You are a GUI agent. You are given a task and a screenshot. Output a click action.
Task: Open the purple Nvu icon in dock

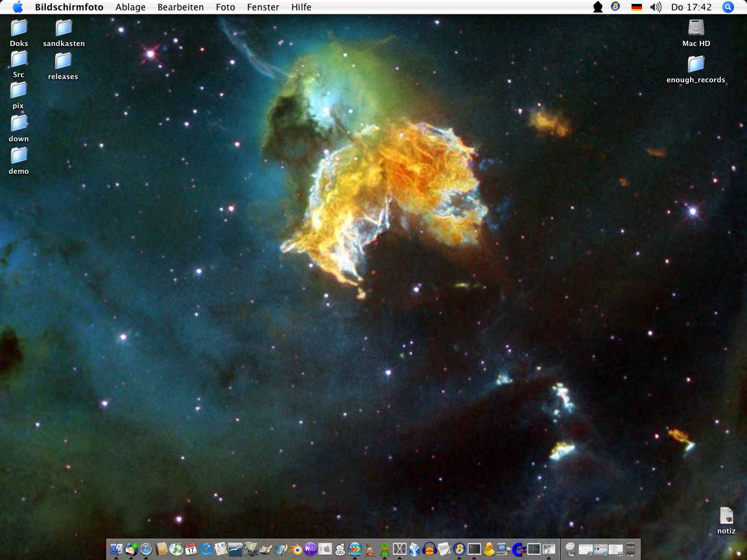click(x=311, y=549)
